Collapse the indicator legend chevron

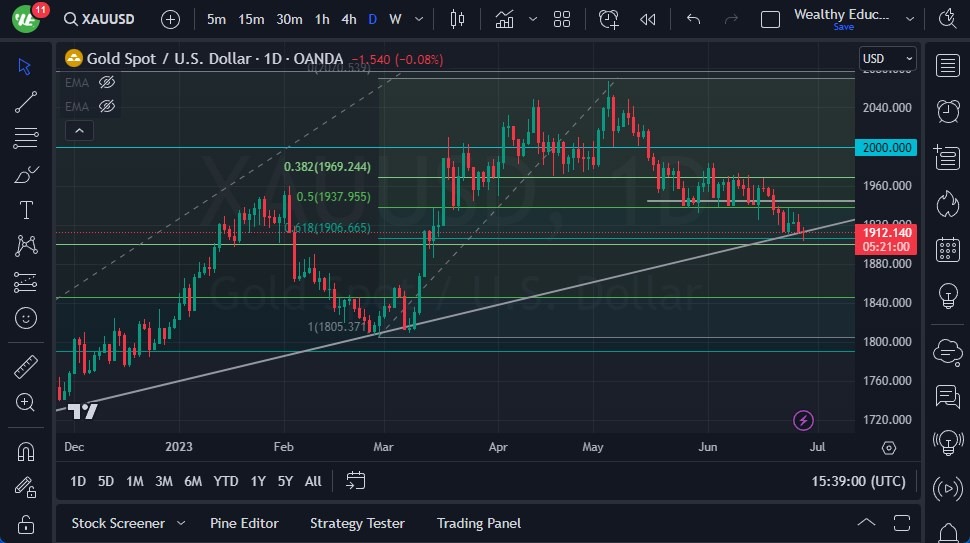(79, 130)
